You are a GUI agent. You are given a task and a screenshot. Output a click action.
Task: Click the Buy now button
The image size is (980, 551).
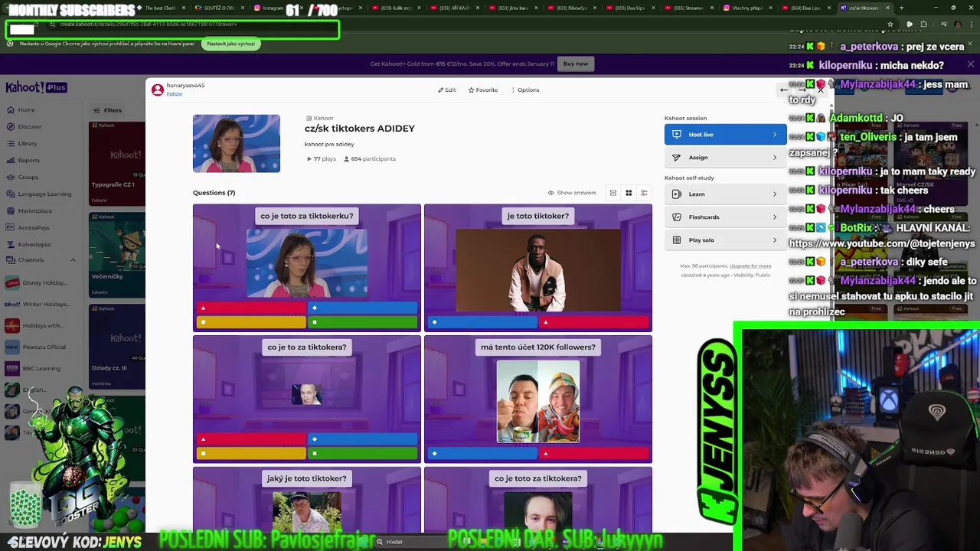point(576,64)
